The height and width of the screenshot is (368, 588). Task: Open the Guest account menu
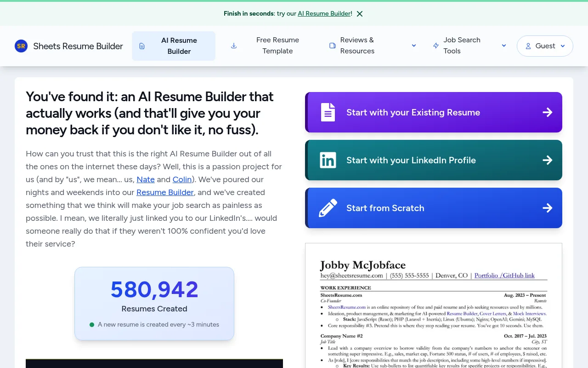coord(545,46)
